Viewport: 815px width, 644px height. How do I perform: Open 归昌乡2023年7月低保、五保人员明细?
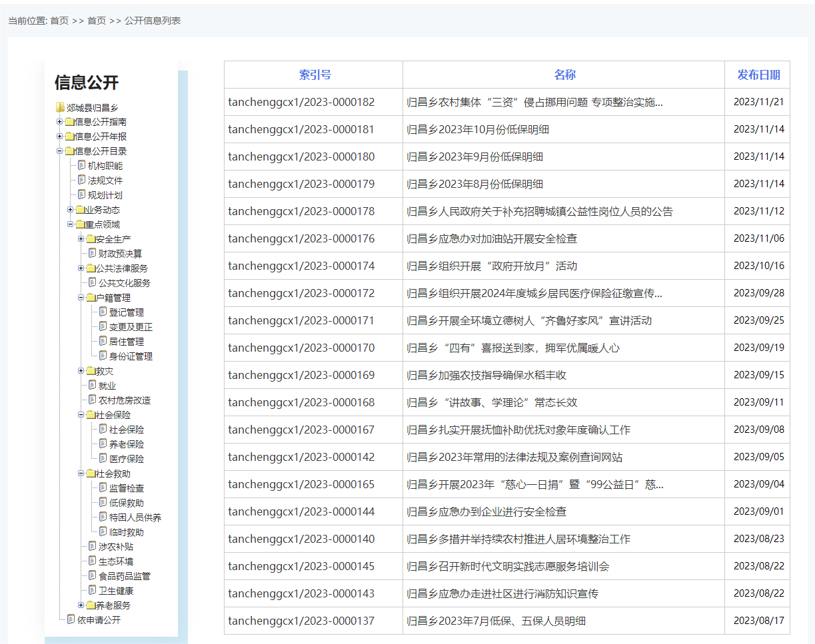(496, 621)
